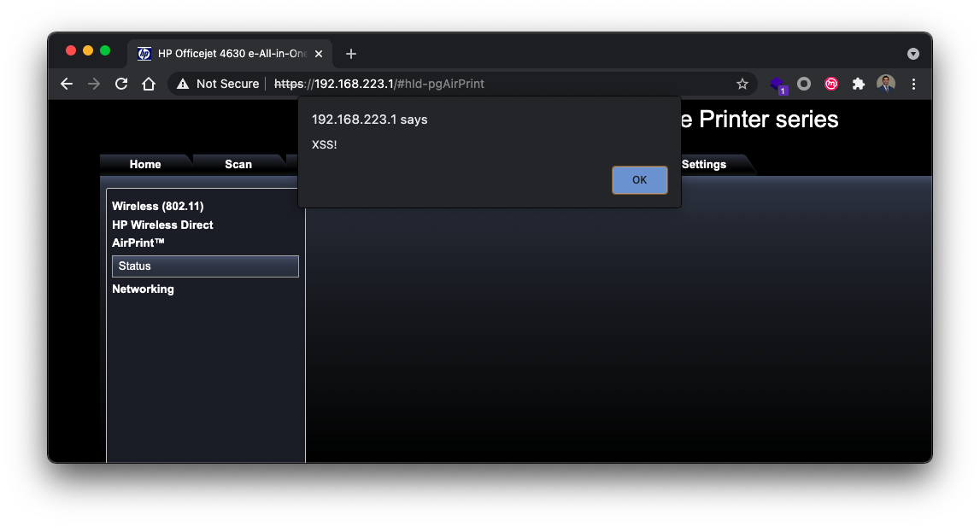Go back to the previous page
This screenshot has width=980, height=526.
(x=67, y=84)
